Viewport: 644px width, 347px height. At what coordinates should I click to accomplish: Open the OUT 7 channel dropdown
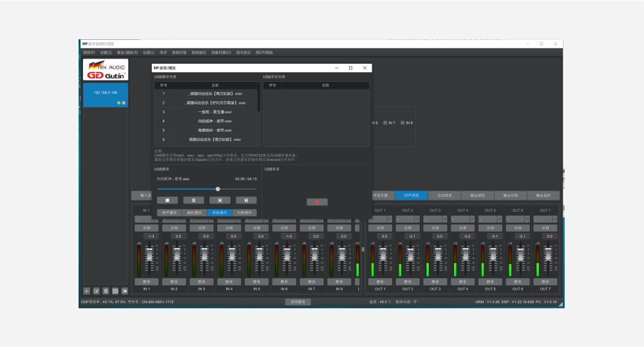[545, 220]
